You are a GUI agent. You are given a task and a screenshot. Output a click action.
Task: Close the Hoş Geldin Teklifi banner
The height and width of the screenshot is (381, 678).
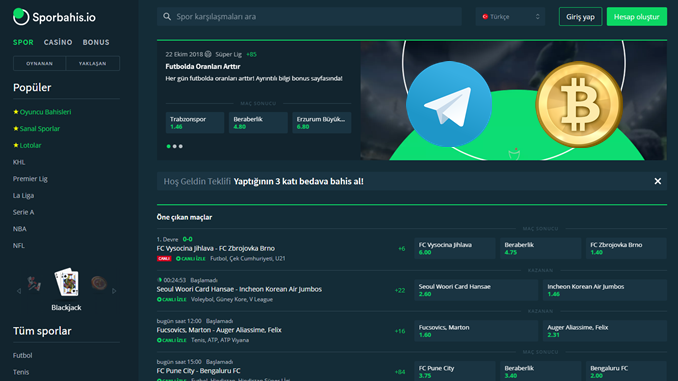[657, 181]
